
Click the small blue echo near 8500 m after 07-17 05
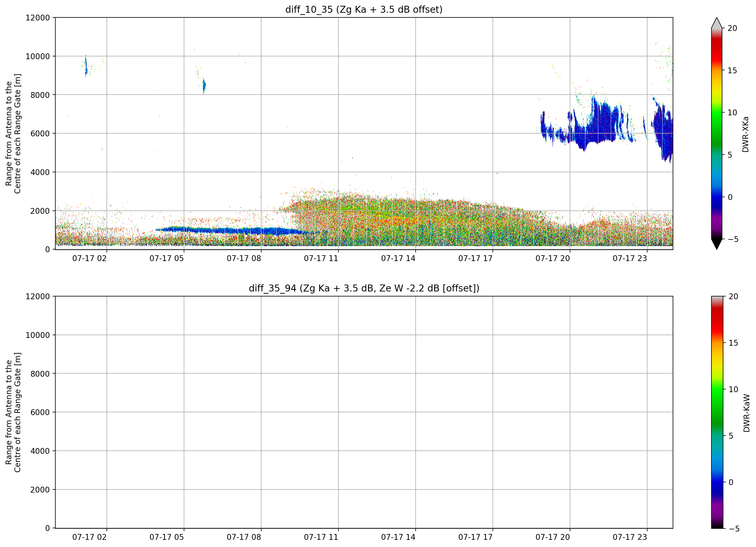coord(204,86)
